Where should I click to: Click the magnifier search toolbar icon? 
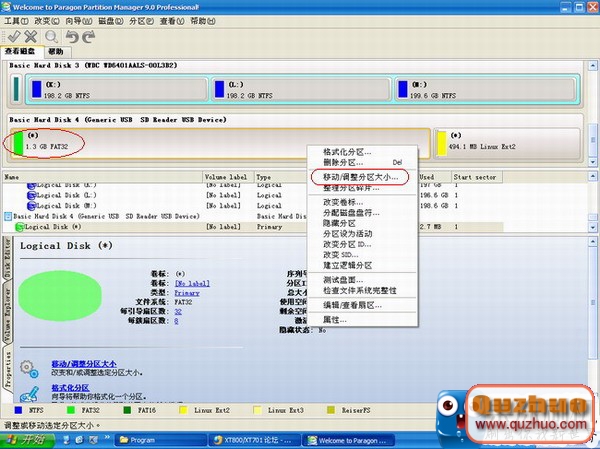[50, 36]
